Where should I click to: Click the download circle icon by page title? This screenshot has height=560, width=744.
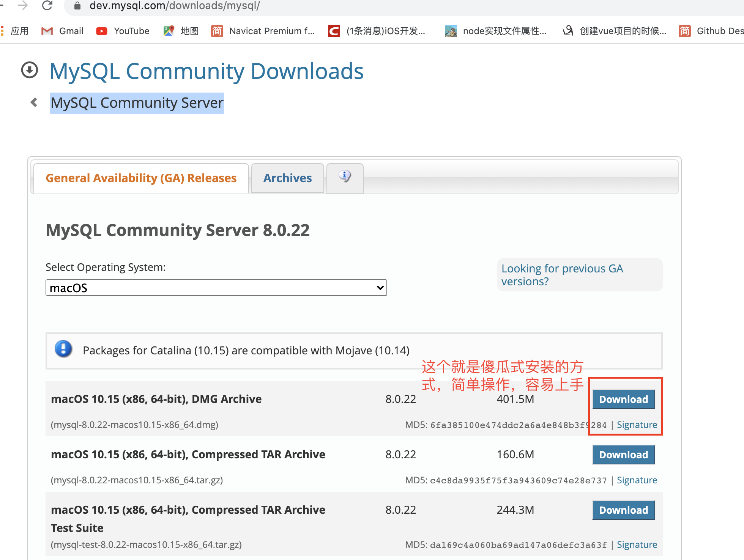30,70
